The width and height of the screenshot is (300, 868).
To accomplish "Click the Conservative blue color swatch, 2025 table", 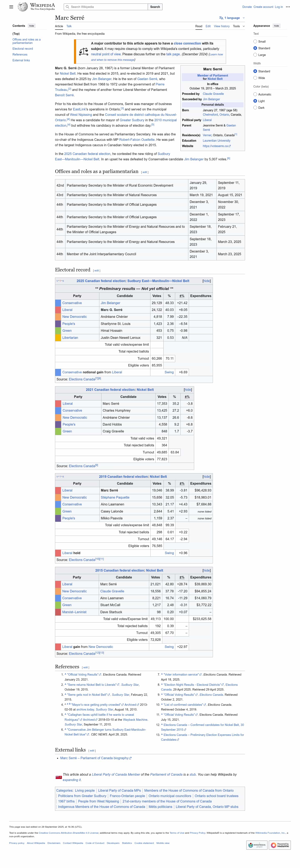I will point(58,303).
